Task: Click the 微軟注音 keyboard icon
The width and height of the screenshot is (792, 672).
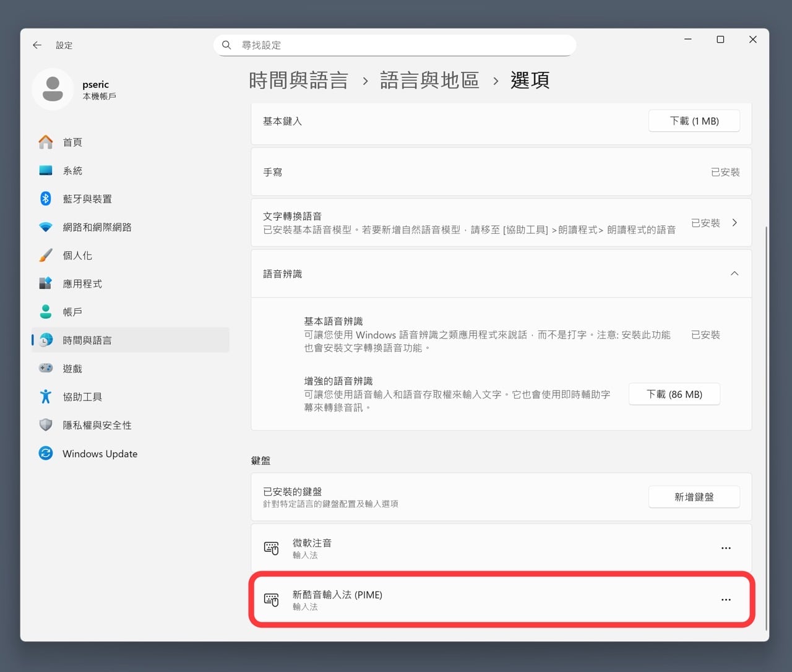Action: [272, 548]
